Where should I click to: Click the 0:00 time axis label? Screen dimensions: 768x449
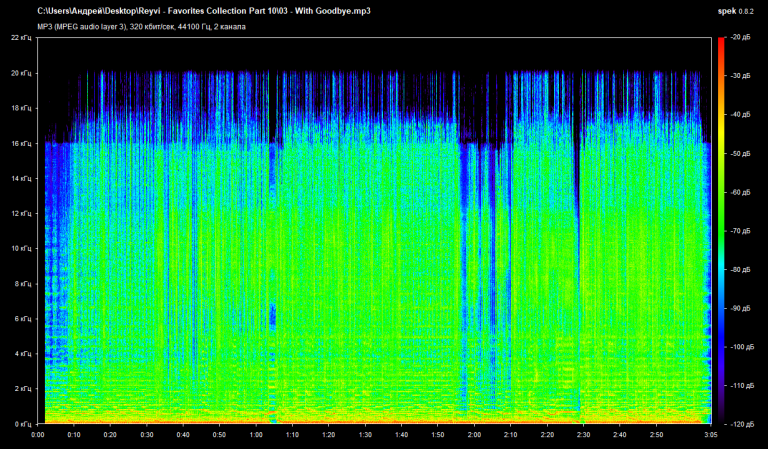pos(38,435)
